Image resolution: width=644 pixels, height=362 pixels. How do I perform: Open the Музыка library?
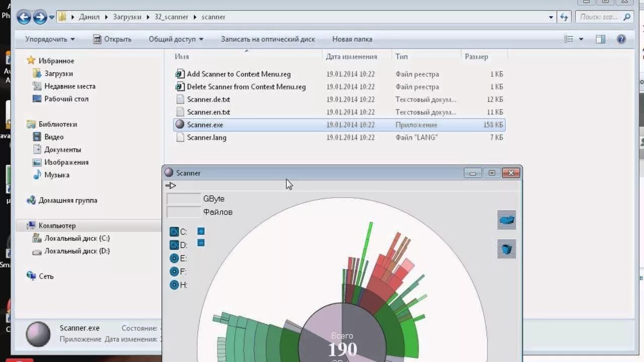tap(56, 175)
